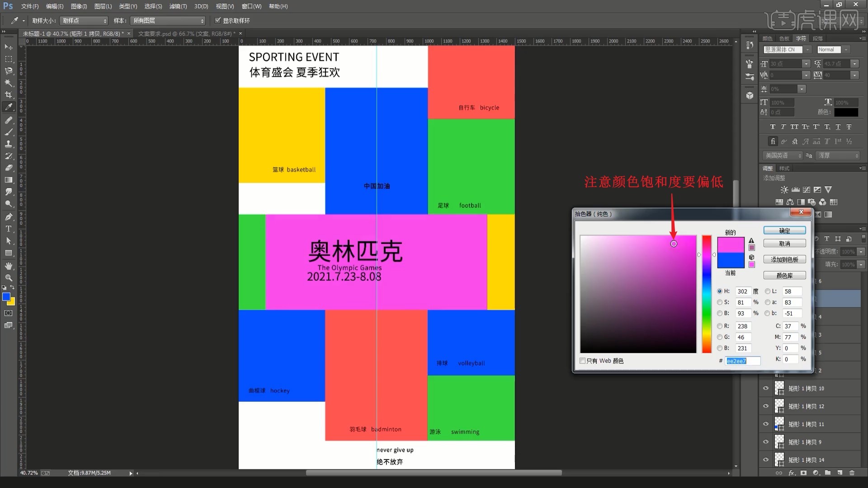This screenshot has width=868, height=488.
Task: Select the Path Selection tool
Action: click(9, 241)
